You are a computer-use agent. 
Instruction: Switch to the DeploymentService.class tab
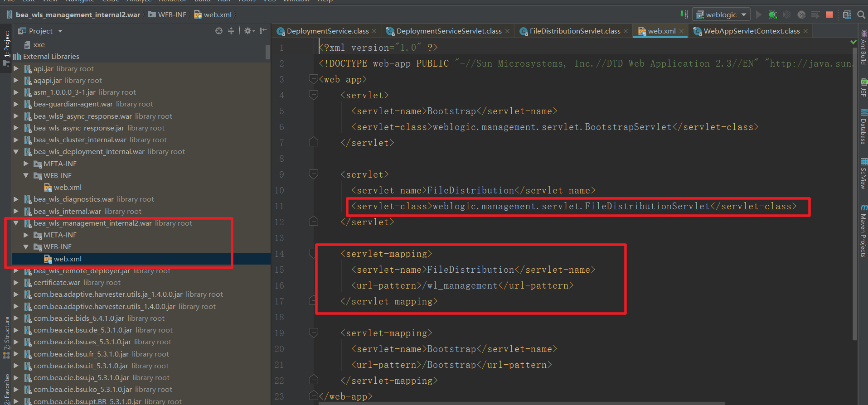click(327, 31)
